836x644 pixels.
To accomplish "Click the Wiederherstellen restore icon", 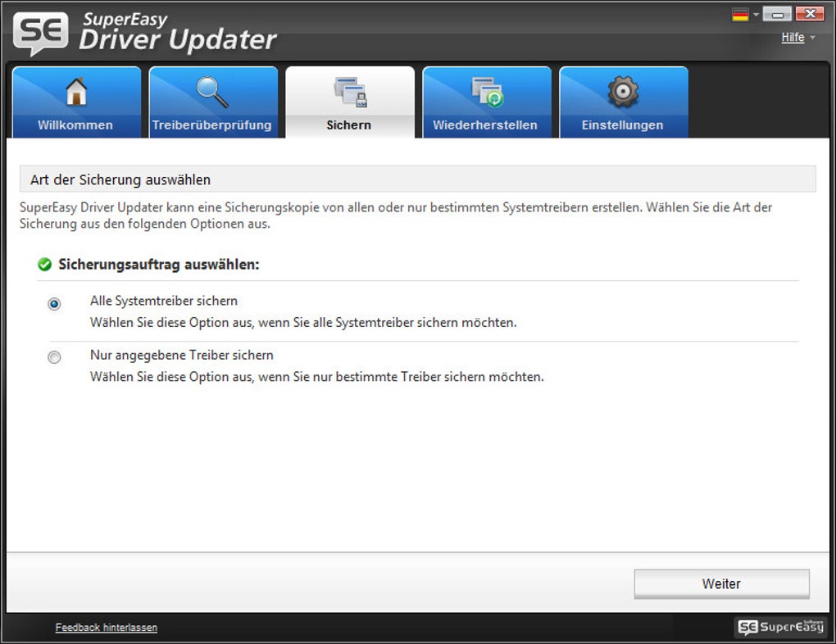I will coord(487,92).
